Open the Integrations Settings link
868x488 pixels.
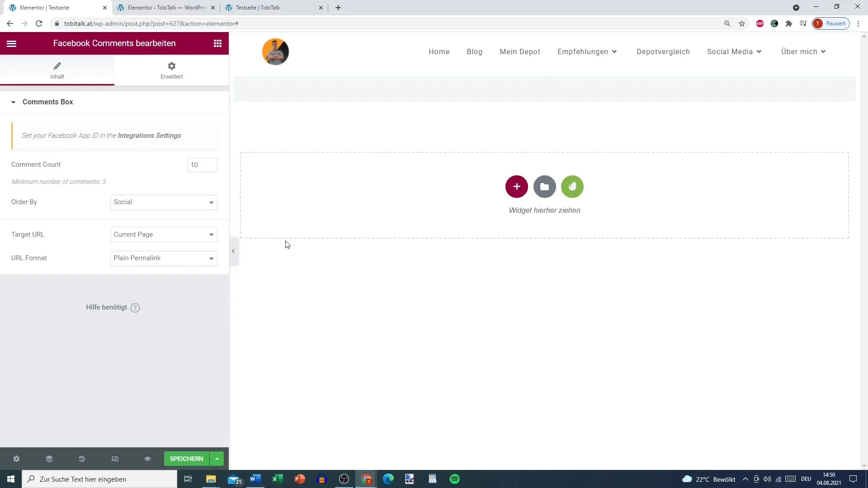click(149, 136)
